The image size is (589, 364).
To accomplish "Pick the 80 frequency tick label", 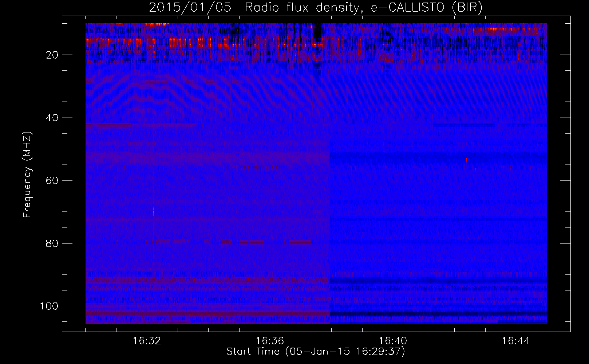I will (x=52, y=244).
